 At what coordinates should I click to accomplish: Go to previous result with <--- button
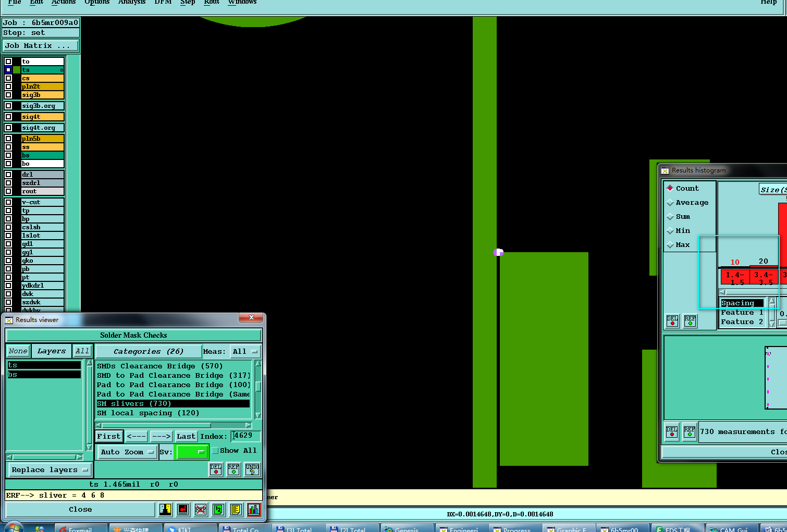coord(137,437)
